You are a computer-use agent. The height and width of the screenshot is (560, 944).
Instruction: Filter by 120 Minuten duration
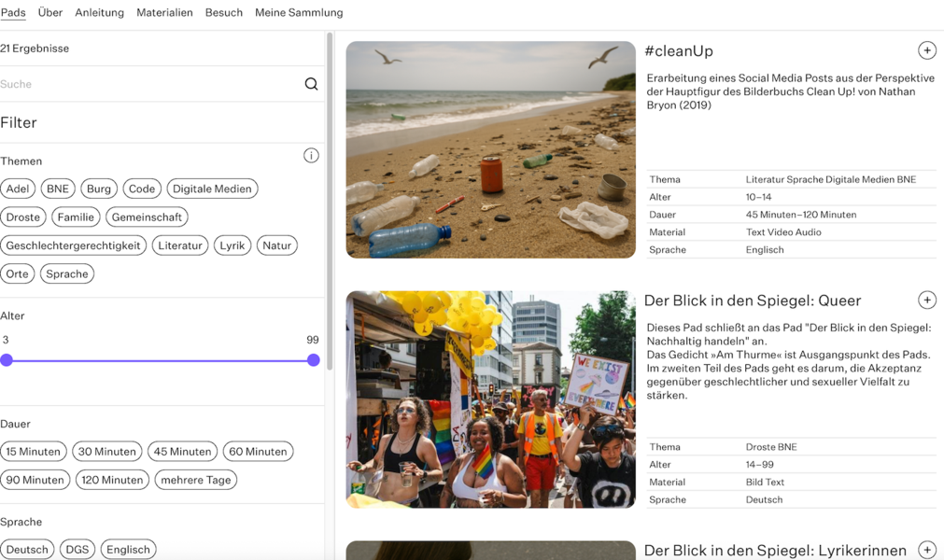point(113,480)
